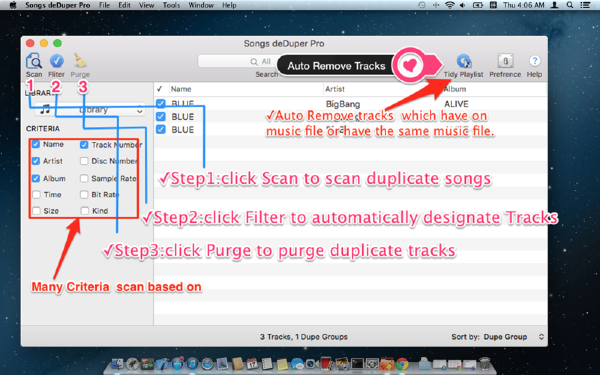Enable the Sample Rate criteria checkbox
The width and height of the screenshot is (600, 375).
84,178
